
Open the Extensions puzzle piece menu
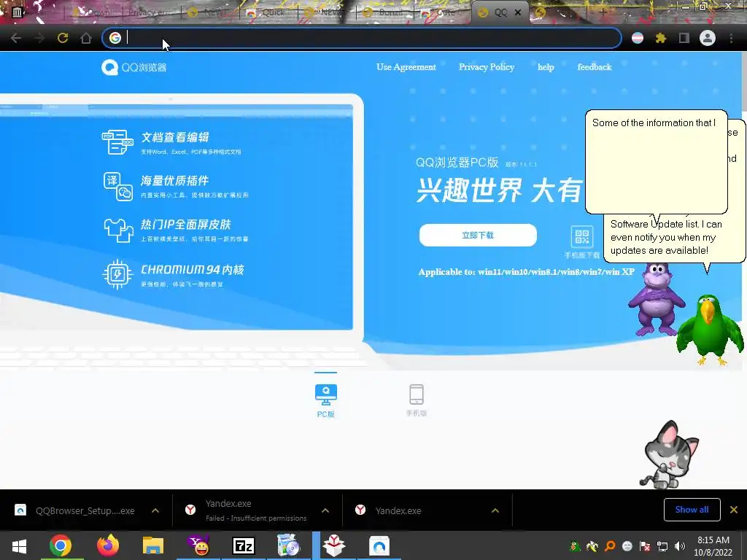[661, 38]
